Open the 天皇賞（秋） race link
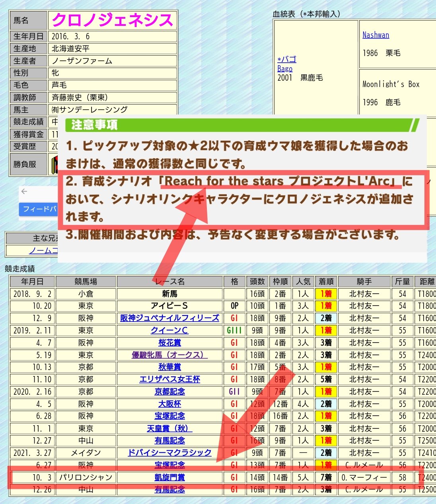Image resolution: width=436 pixels, height=504 pixels. pos(169,428)
